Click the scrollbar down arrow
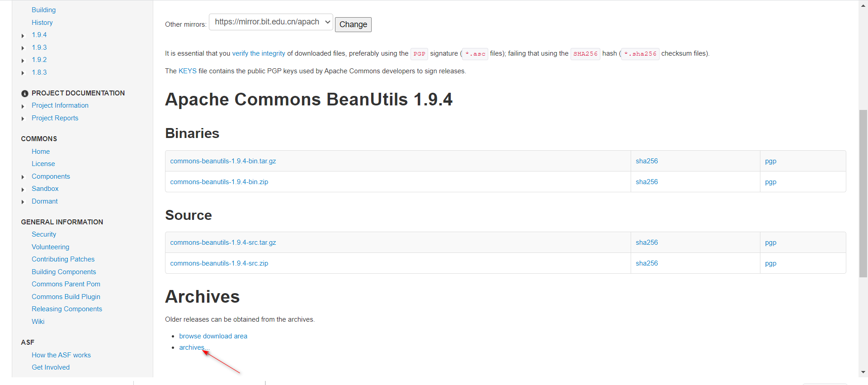868x385 pixels. 863,372
